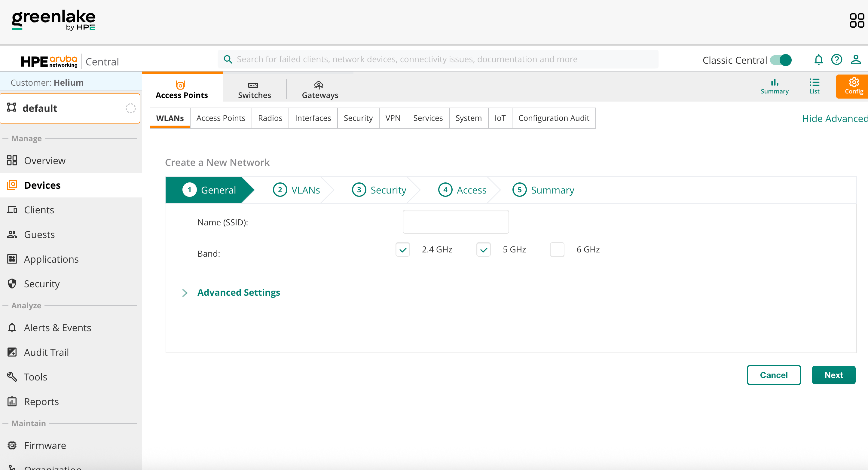Viewport: 868px width, 470px height.
Task: Uncheck the 5 GHz band checkbox
Action: (x=483, y=250)
